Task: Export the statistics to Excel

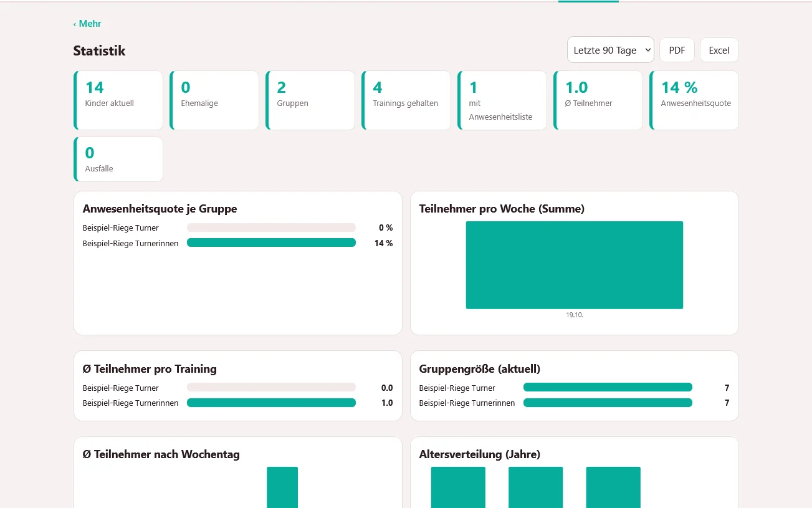Action: pyautogui.click(x=719, y=50)
